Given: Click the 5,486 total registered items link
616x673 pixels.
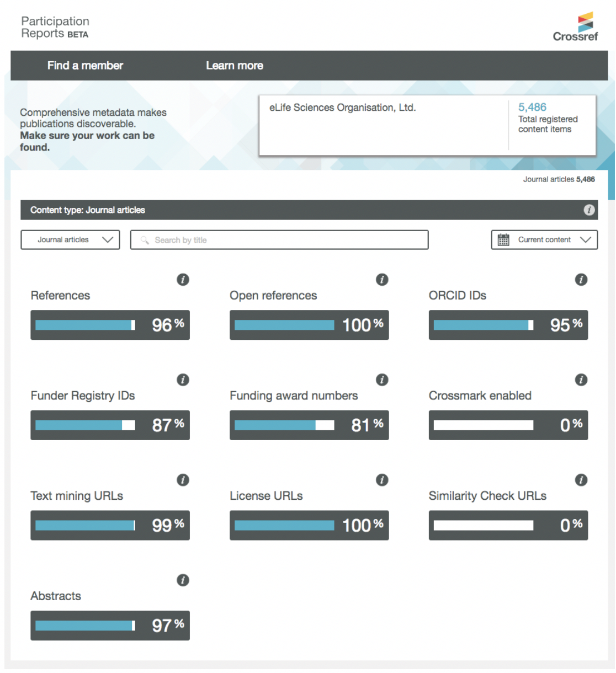Looking at the screenshot, I should click(x=532, y=106).
